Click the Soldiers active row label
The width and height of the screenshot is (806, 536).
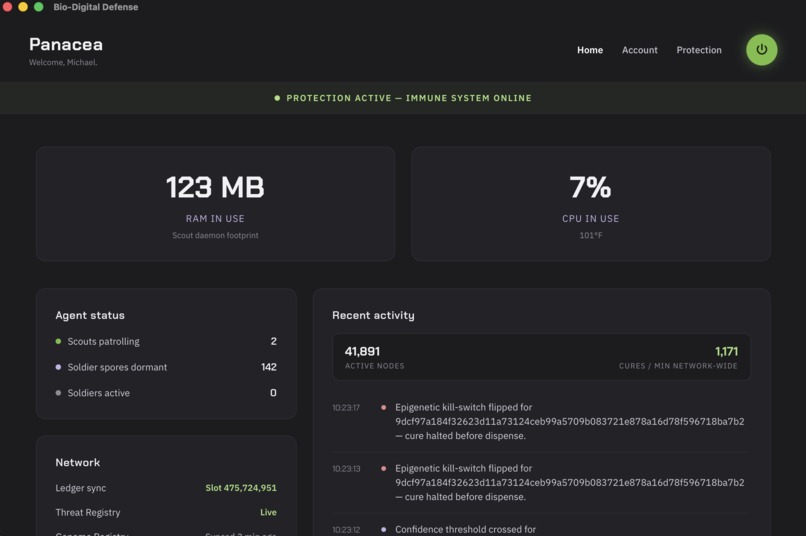click(99, 393)
